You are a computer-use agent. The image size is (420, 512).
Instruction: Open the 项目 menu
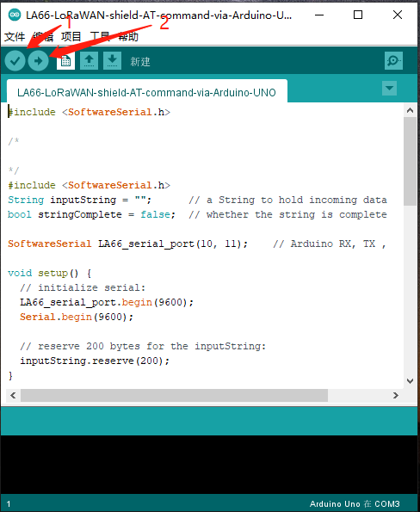click(71, 36)
